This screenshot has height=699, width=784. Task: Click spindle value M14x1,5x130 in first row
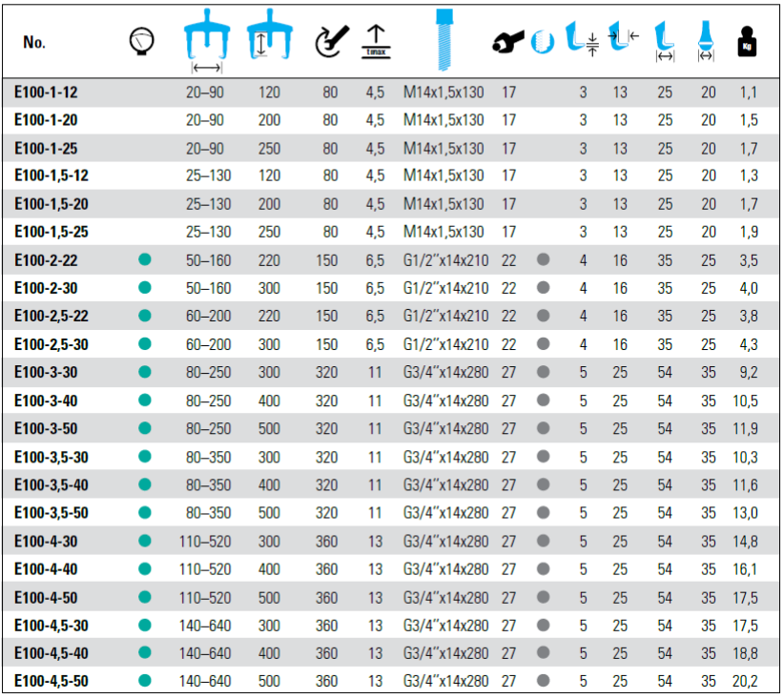point(444,93)
